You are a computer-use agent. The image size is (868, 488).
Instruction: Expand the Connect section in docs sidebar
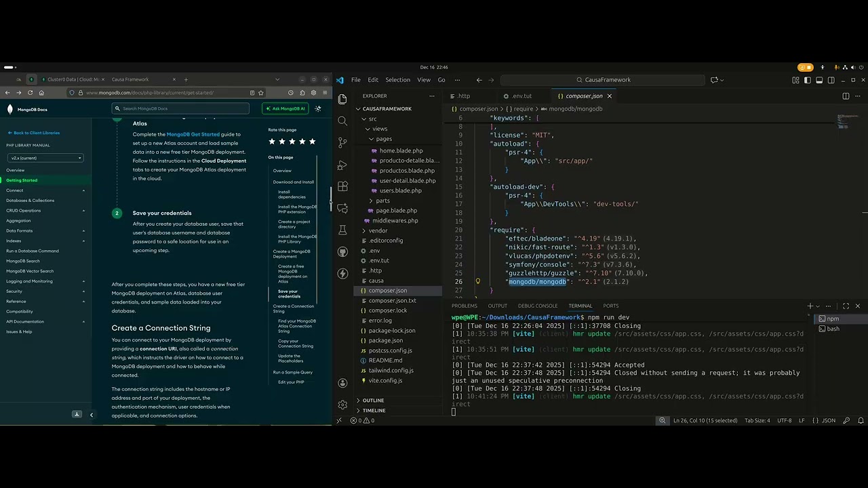[83, 190]
